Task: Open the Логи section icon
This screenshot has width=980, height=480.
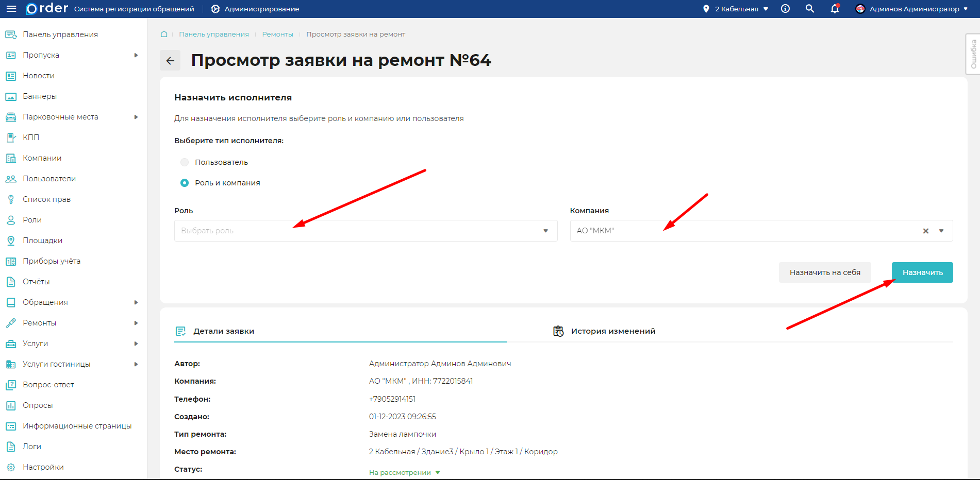Action: (10, 446)
